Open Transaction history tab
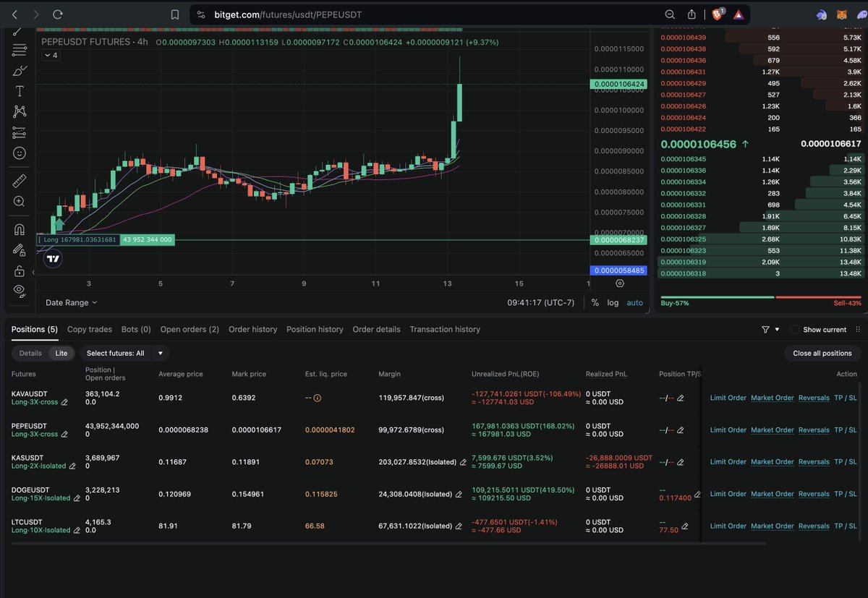Viewport: 868px width, 598px height. point(445,330)
